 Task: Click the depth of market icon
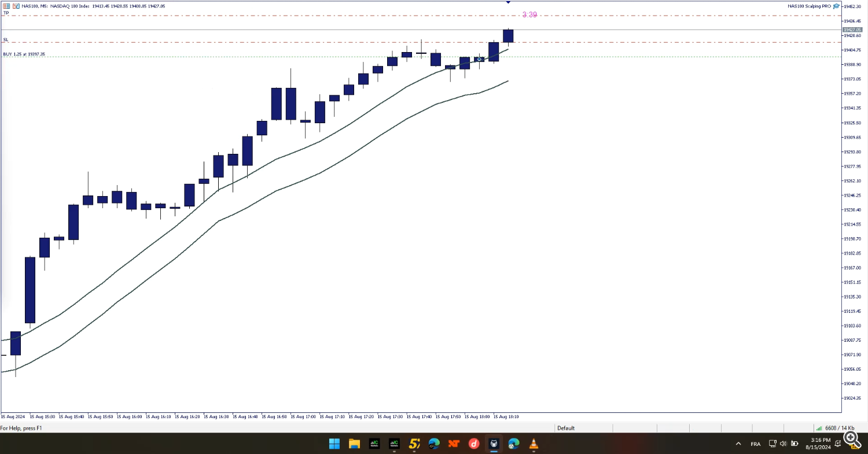(x=16, y=6)
